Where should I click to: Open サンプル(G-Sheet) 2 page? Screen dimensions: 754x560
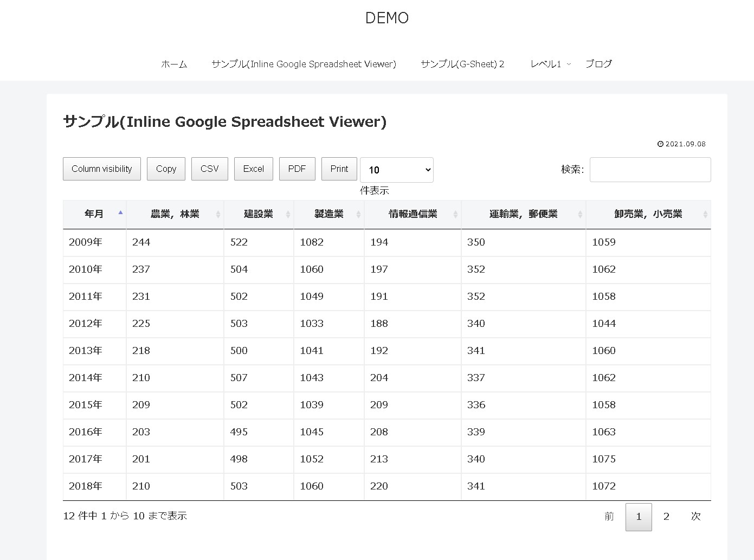462,64
